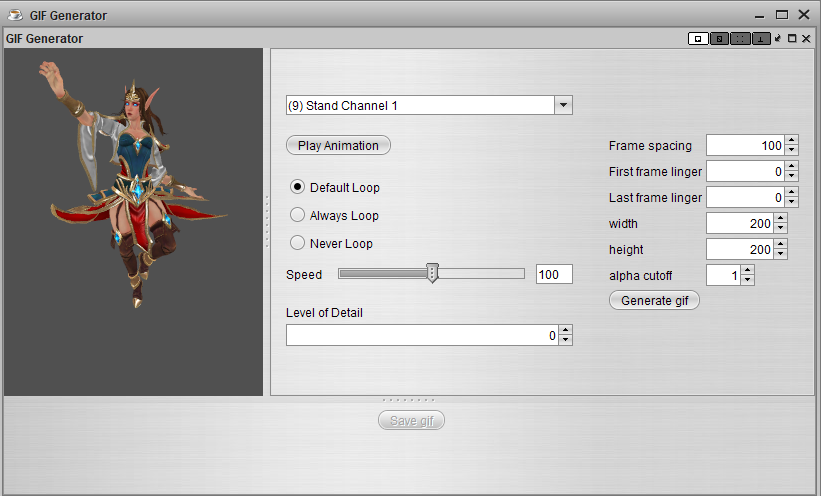Click the Last frame linger value field
This screenshot has height=496, width=821.
point(745,197)
